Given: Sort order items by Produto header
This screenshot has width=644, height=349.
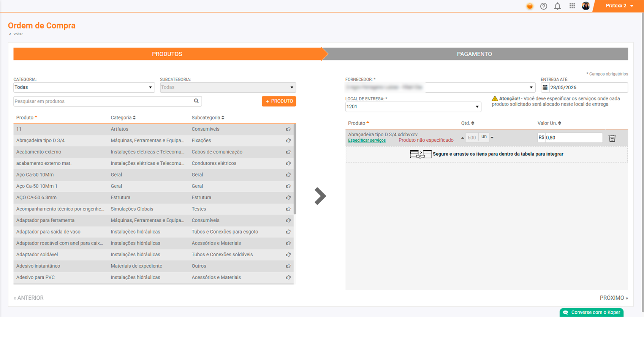Looking at the screenshot, I should (x=359, y=123).
